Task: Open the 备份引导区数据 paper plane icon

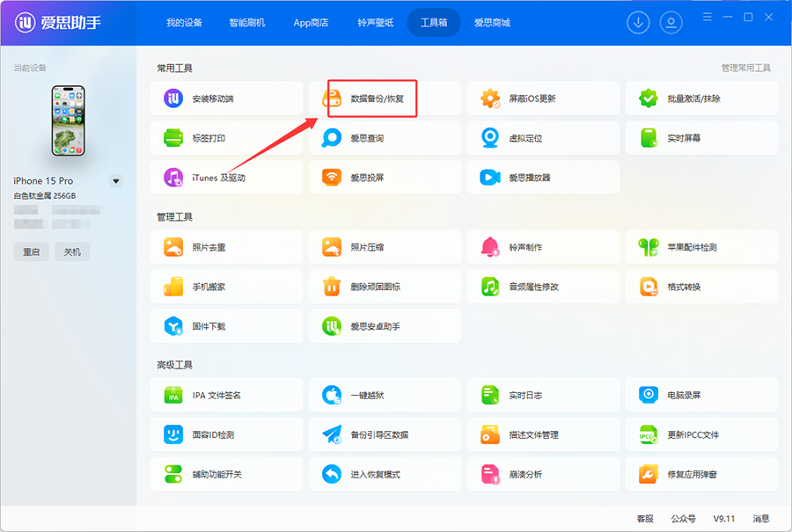Action: pyautogui.click(x=332, y=434)
